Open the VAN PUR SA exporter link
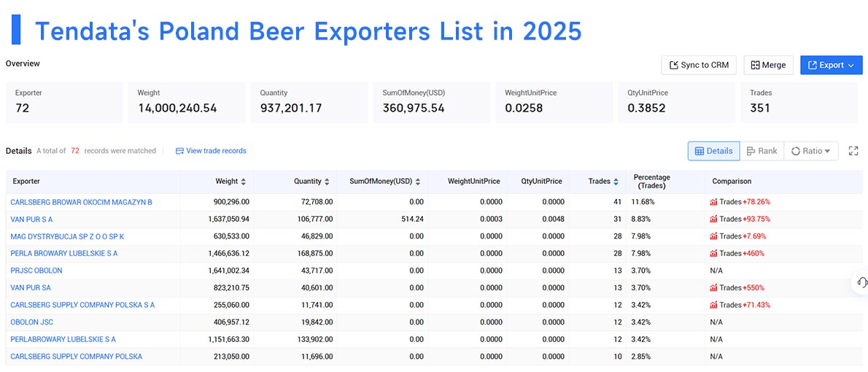 click(x=31, y=288)
